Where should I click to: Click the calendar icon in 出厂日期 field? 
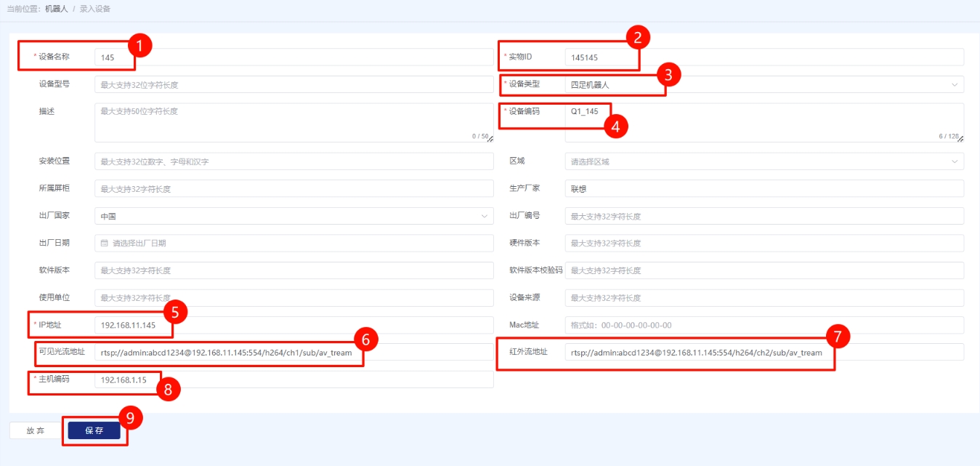(104, 244)
